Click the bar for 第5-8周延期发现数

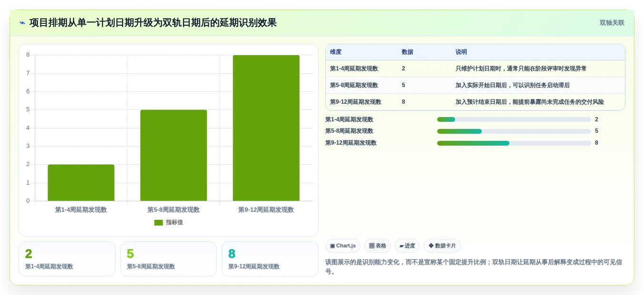174,155
